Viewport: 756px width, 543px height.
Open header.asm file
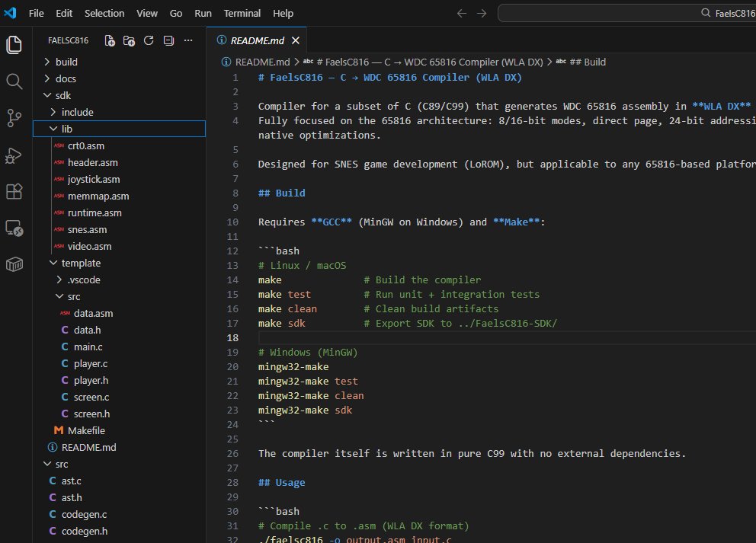92,162
